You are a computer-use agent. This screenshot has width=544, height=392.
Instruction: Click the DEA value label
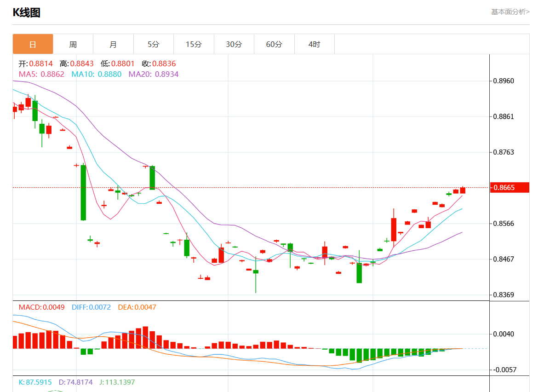click(137, 307)
